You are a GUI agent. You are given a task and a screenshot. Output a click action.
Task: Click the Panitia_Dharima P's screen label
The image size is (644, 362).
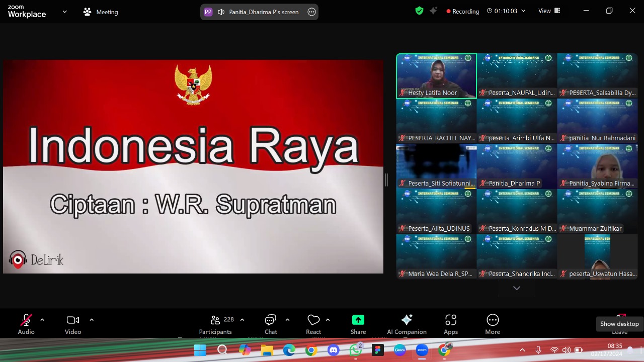pyautogui.click(x=264, y=12)
